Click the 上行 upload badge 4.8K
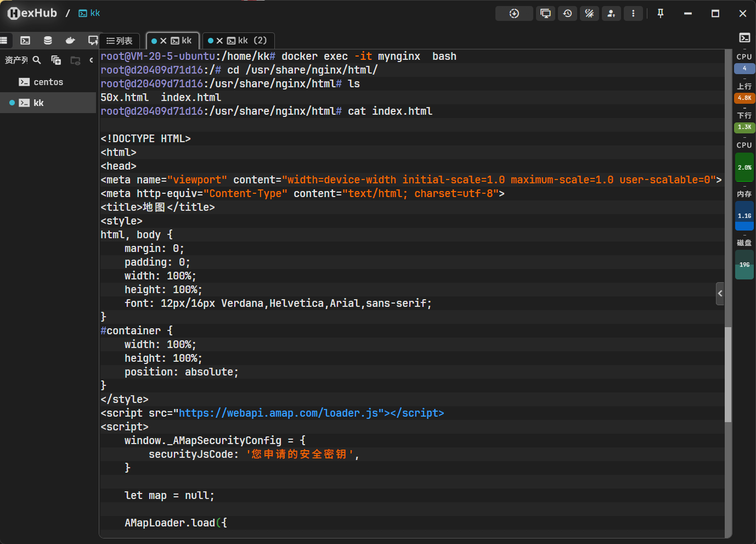Screen dimensions: 756x544 point(744,98)
